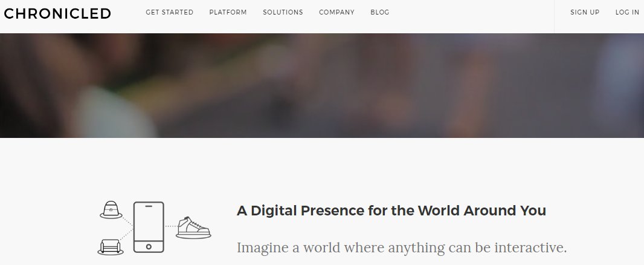
Task: Click the LOG IN link
Action: pyautogui.click(x=627, y=12)
